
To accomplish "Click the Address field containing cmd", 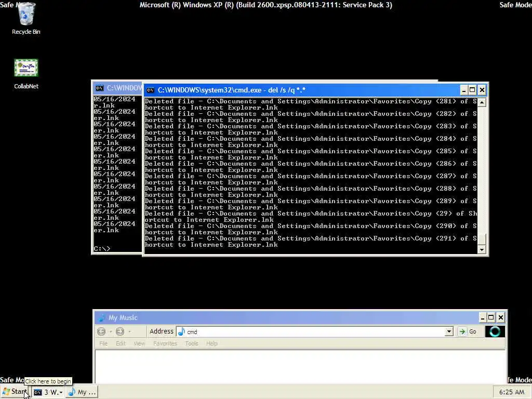I will 314,331.
